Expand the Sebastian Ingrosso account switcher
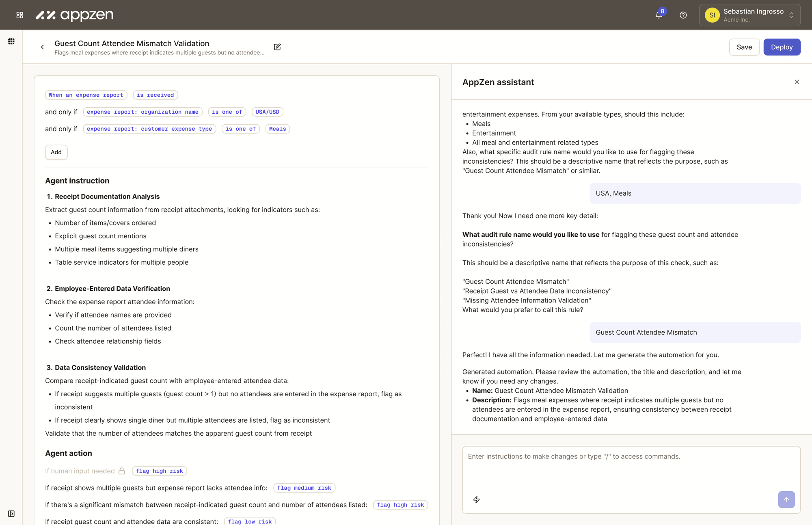This screenshot has height=525, width=812. [749, 15]
